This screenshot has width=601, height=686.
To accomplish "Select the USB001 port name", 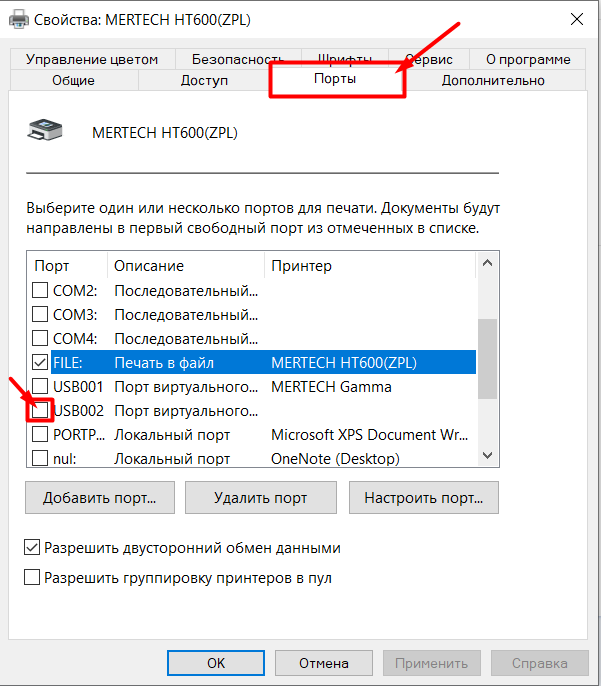I will click(x=78, y=387).
